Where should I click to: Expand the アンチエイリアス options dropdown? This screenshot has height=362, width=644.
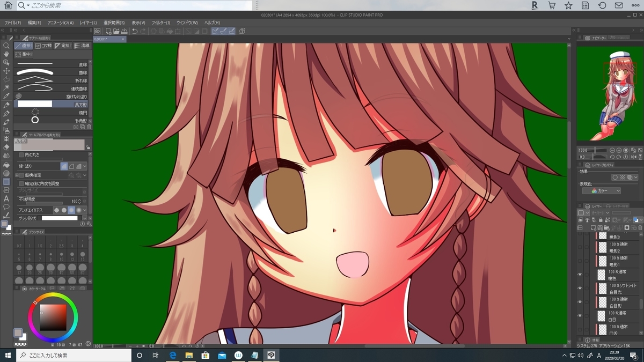pos(85,210)
